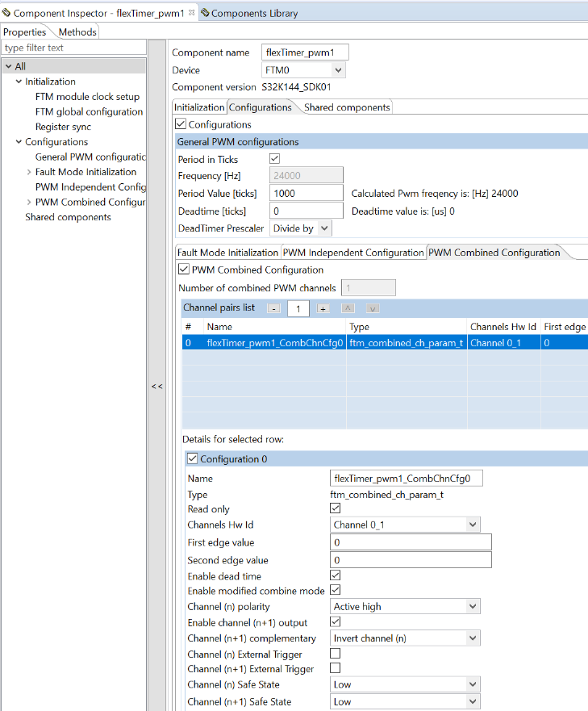Toggle Enable modified combine mode checkbox
This screenshot has height=711, width=588.
click(335, 590)
